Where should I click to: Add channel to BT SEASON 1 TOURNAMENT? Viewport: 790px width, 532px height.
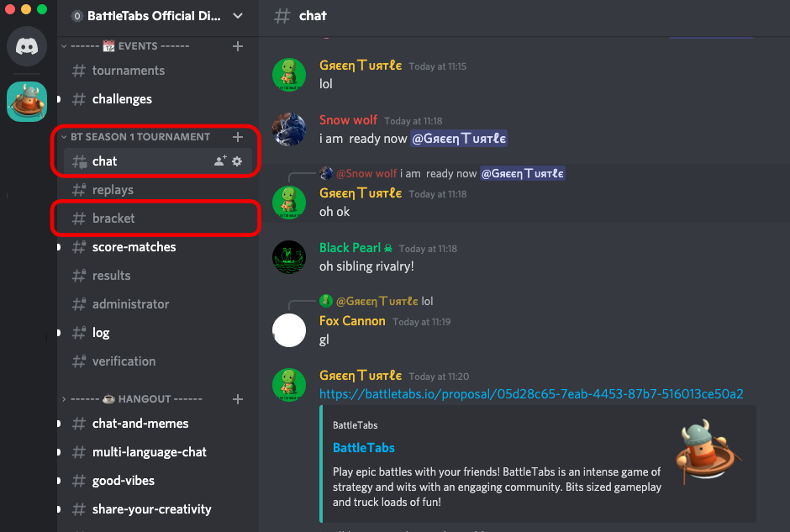pyautogui.click(x=238, y=137)
